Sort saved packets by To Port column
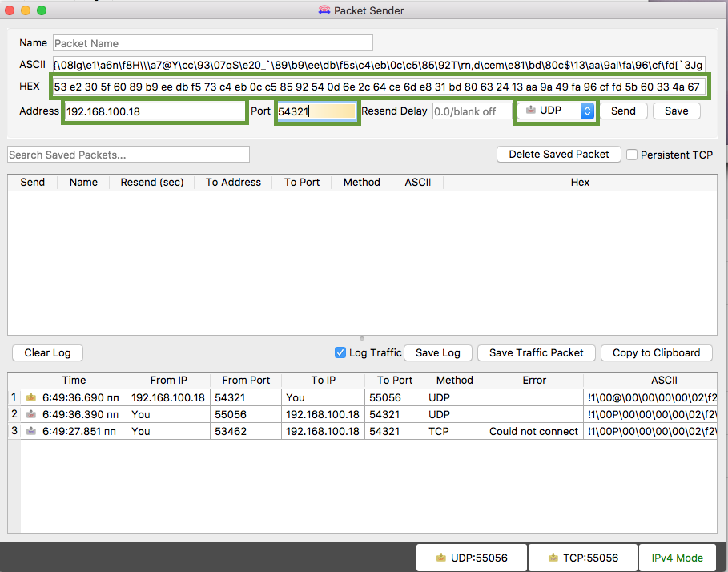The image size is (728, 572). tap(302, 183)
